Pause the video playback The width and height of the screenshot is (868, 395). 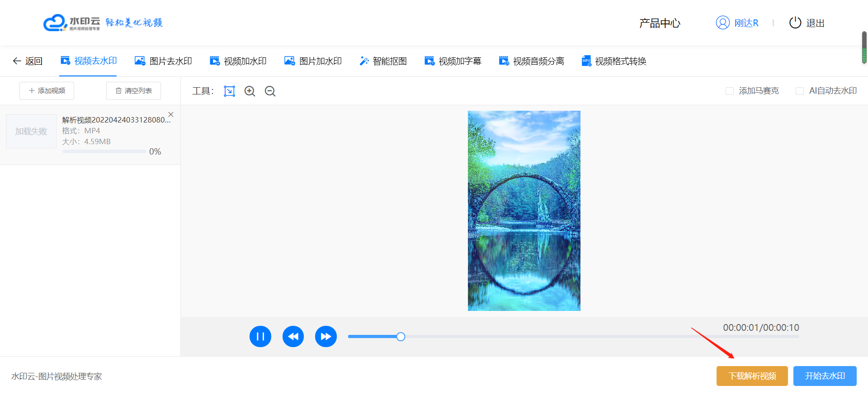tap(260, 336)
